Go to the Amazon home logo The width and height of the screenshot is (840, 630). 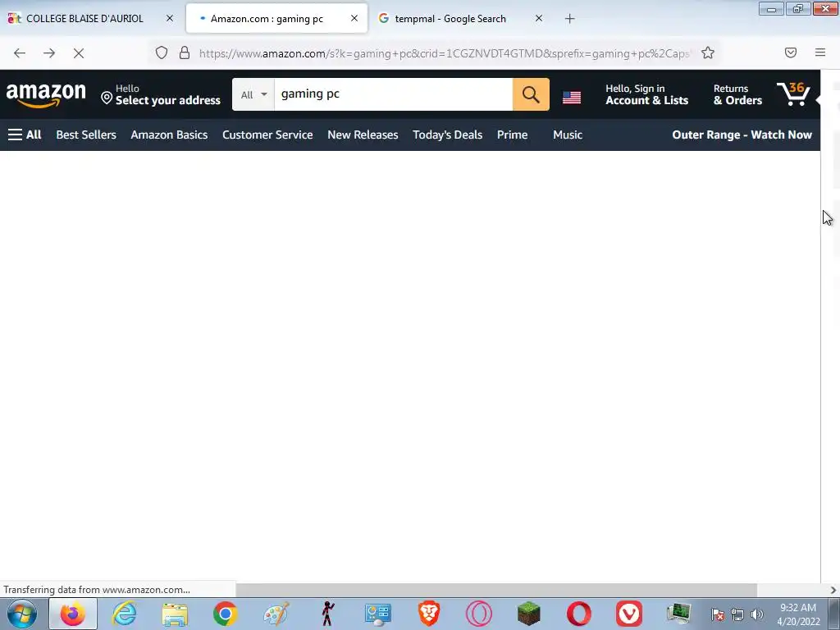coord(46,95)
